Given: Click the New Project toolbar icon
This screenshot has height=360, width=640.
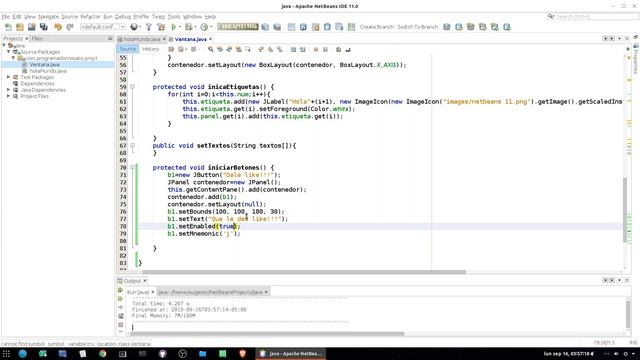Looking at the screenshot, I should [20, 27].
